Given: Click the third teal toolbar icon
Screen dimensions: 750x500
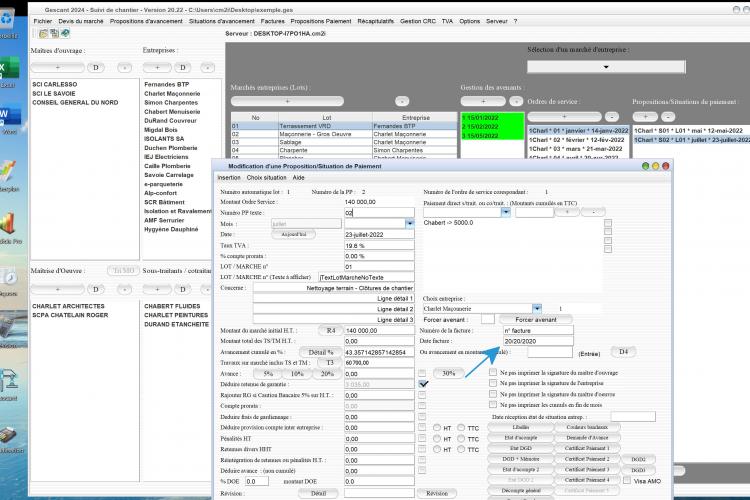Looking at the screenshot, I should pos(65,33).
